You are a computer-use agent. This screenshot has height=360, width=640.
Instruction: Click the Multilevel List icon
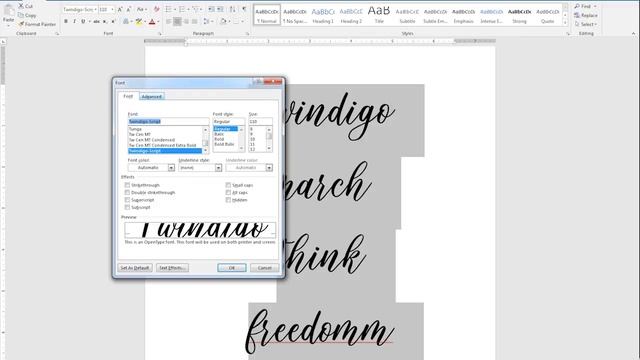[196, 9]
